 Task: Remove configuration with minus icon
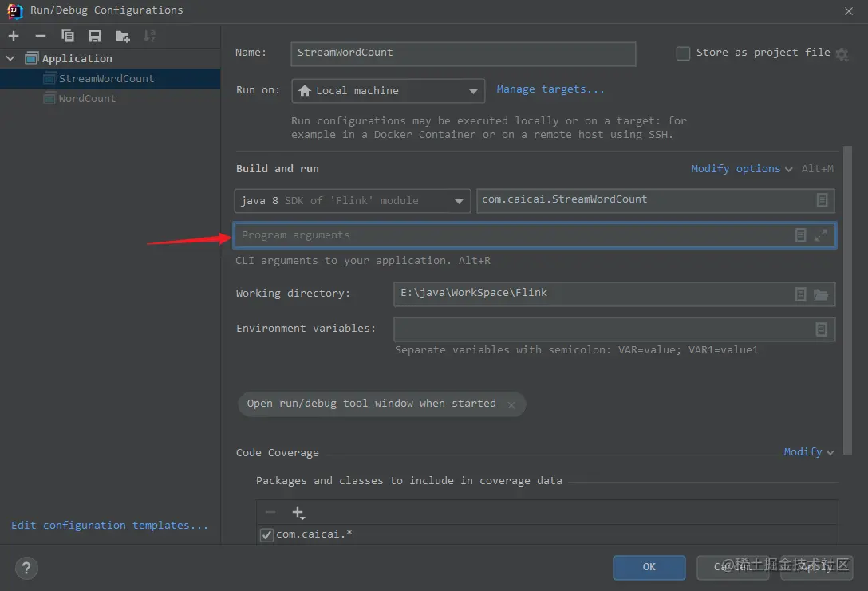pyautogui.click(x=41, y=37)
